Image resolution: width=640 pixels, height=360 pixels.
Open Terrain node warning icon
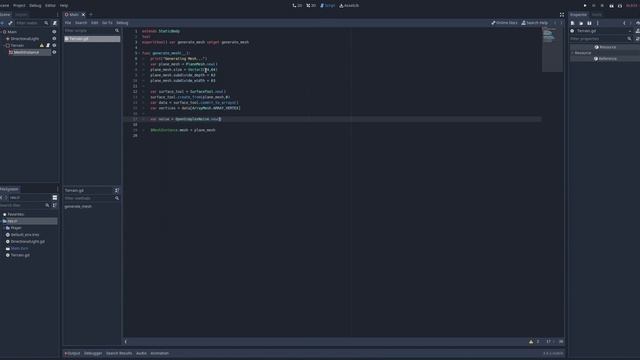coord(42,46)
